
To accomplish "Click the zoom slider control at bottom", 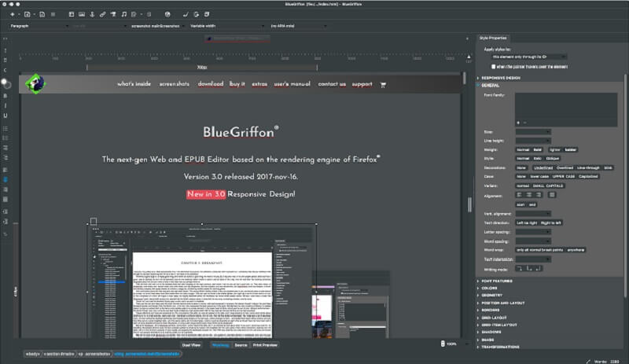I will point(443,344).
